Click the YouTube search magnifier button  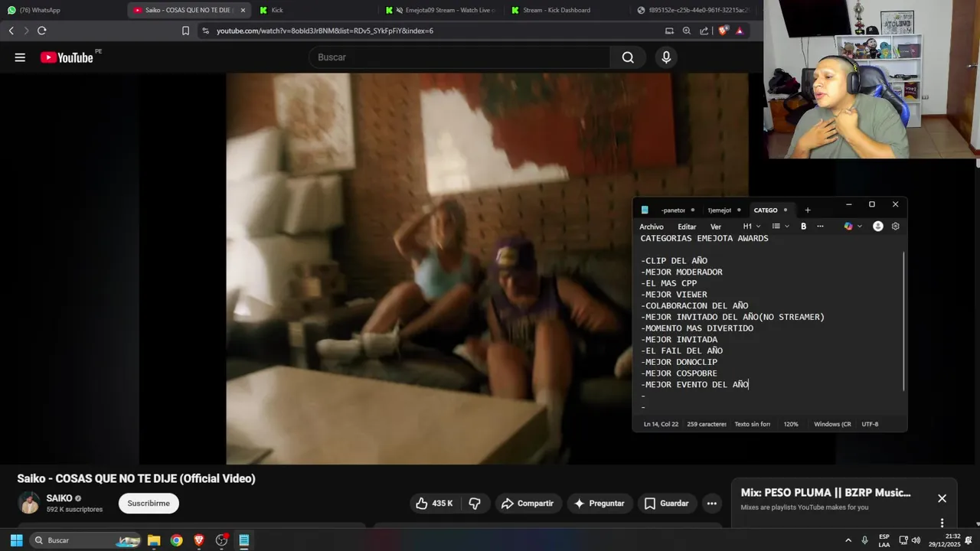pos(628,57)
